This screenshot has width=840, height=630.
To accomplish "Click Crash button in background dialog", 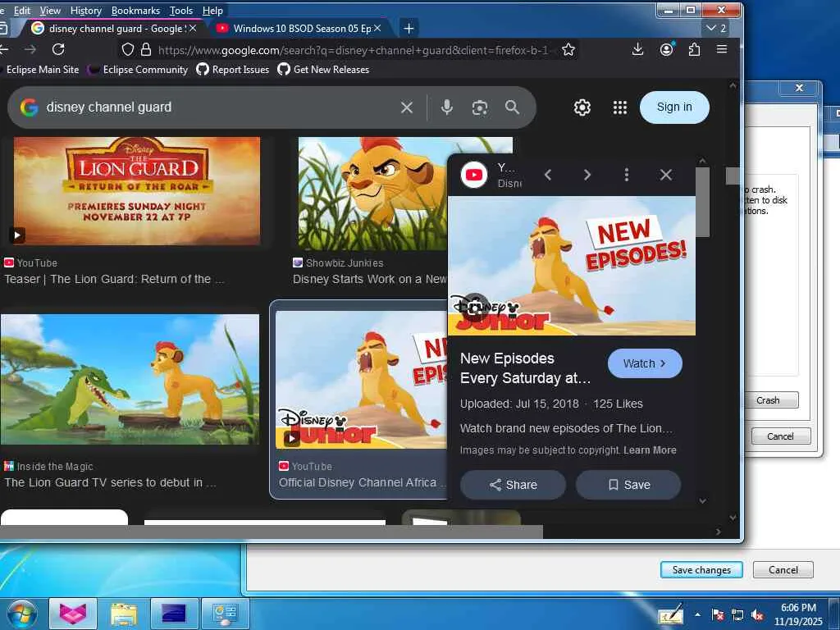I will click(768, 400).
